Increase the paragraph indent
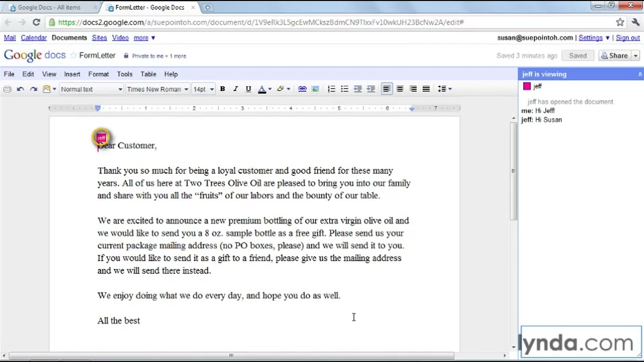 (371, 89)
